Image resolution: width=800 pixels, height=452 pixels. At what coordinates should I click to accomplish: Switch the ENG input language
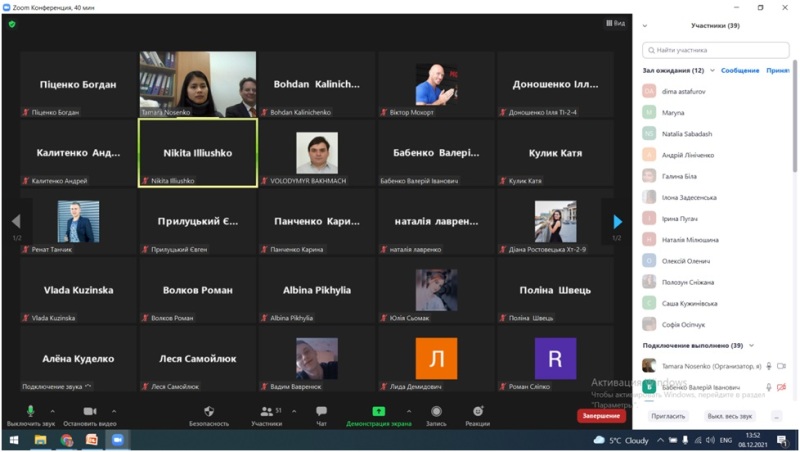pyautogui.click(x=726, y=440)
